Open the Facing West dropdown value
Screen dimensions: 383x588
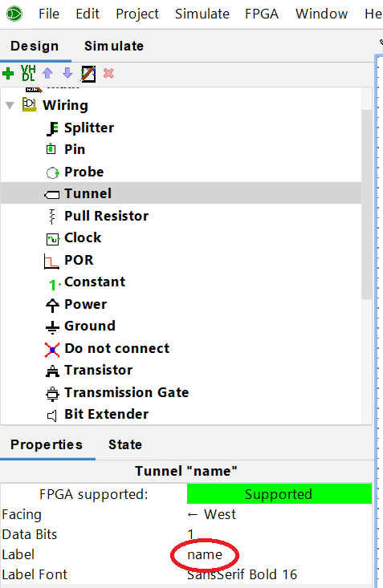pos(279,514)
